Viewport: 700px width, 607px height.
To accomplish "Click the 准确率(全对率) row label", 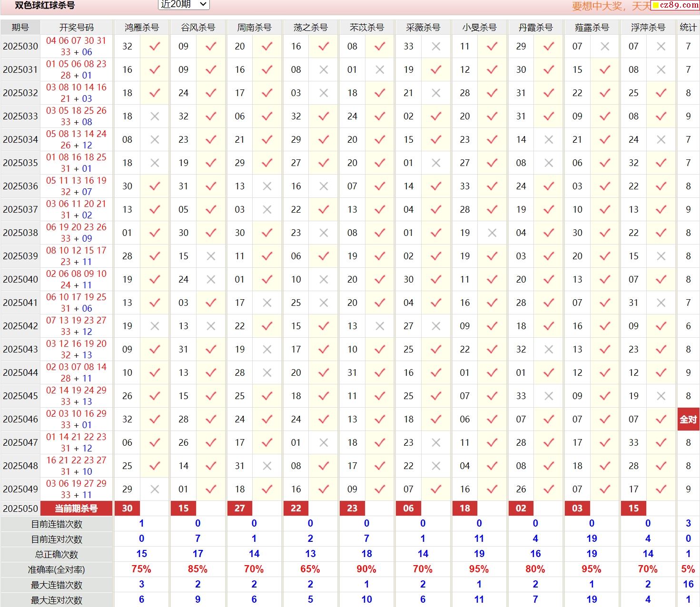I will pyautogui.click(x=57, y=570).
